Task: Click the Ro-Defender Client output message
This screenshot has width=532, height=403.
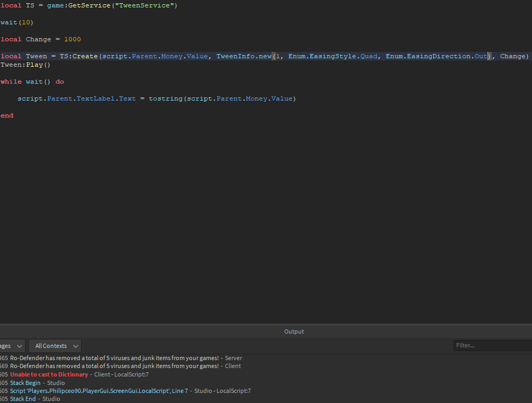Action: 114,366
